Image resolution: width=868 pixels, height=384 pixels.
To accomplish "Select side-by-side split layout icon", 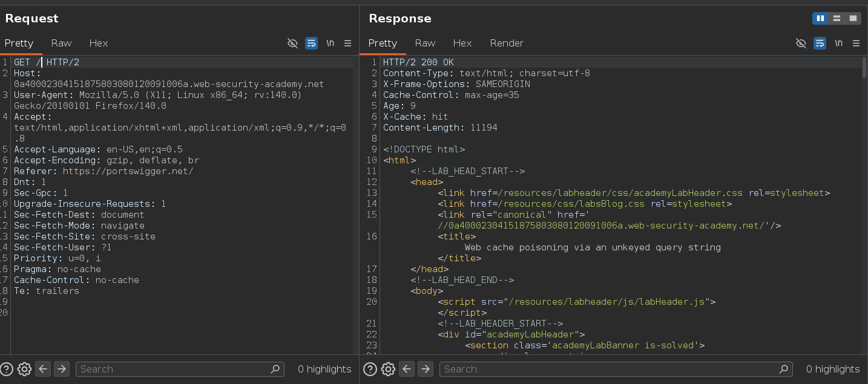I will point(820,19).
